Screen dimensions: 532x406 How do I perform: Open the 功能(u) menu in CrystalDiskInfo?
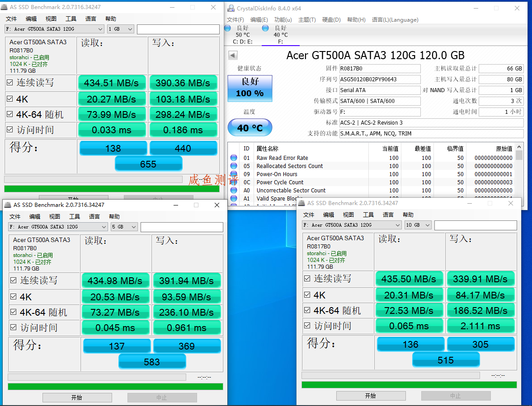pos(283,20)
